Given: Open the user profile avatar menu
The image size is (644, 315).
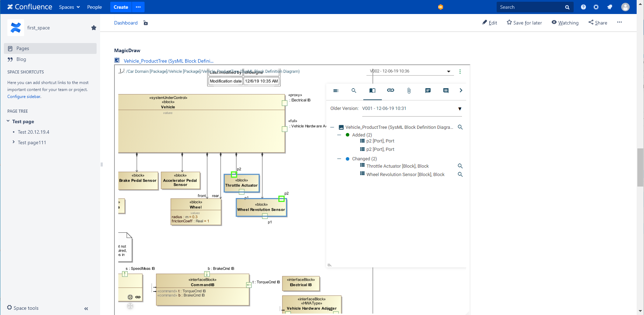Looking at the screenshot, I should [625, 7].
